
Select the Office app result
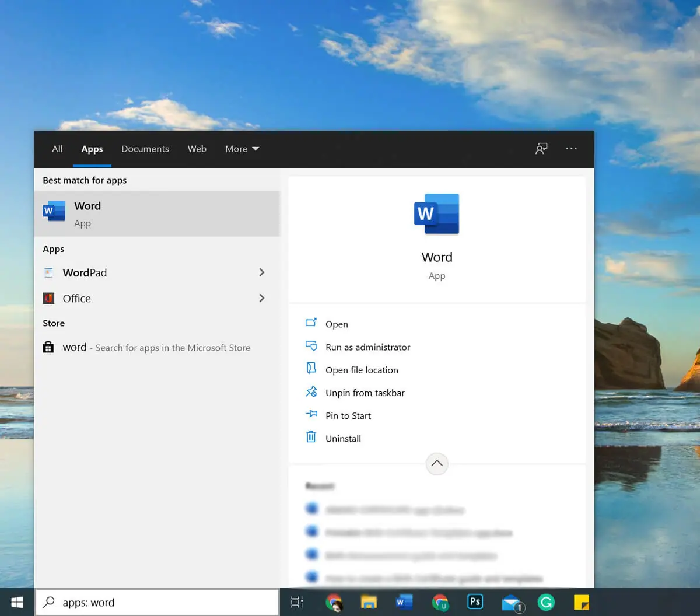(x=146, y=298)
